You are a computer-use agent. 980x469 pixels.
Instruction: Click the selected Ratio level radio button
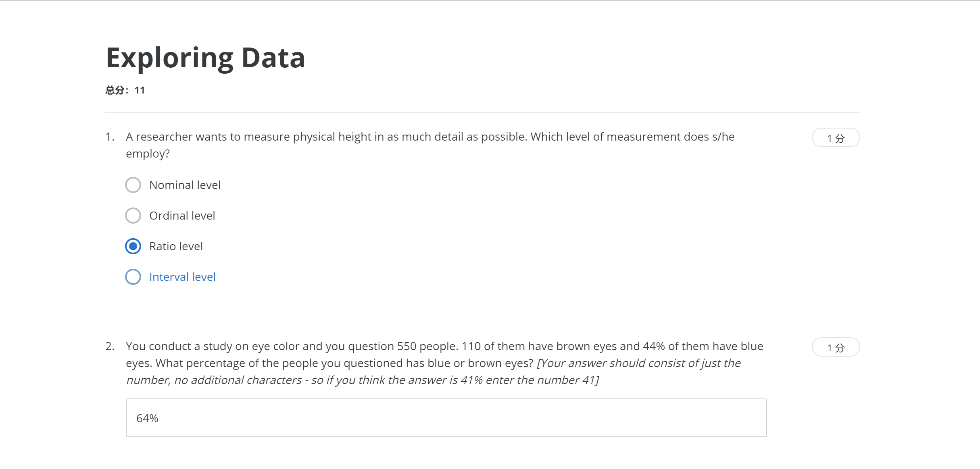coord(133,246)
